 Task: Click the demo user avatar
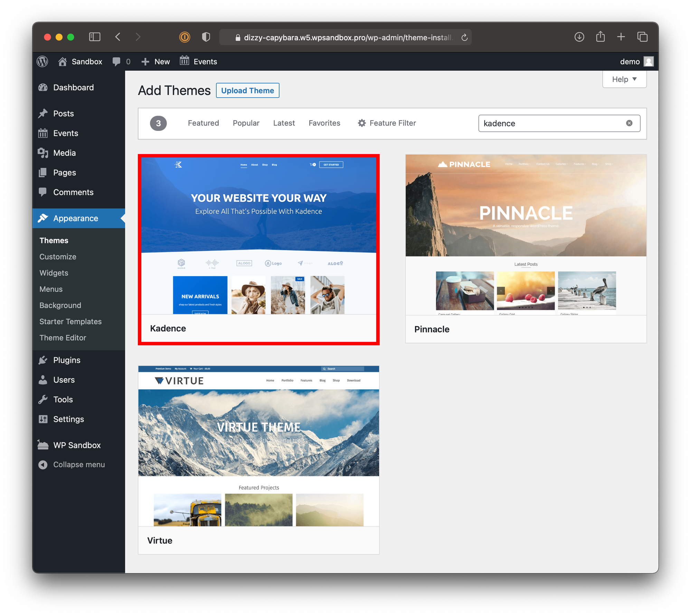click(x=649, y=61)
